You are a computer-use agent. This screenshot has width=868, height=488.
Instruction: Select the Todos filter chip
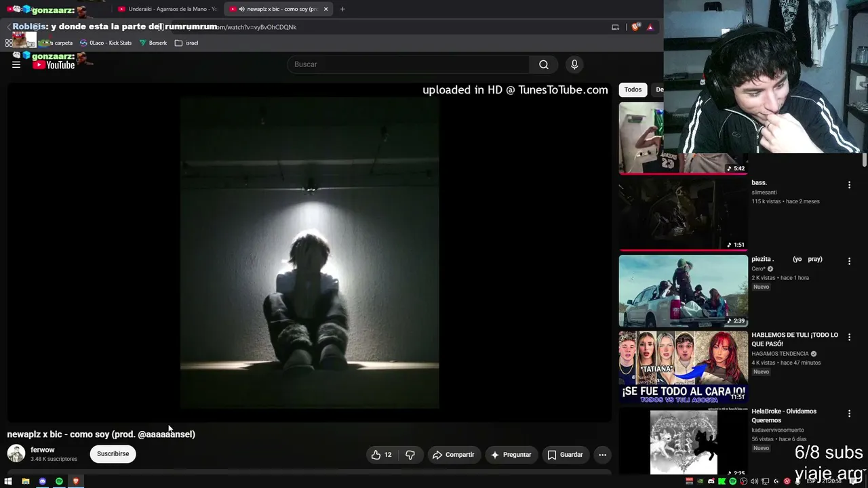point(633,89)
